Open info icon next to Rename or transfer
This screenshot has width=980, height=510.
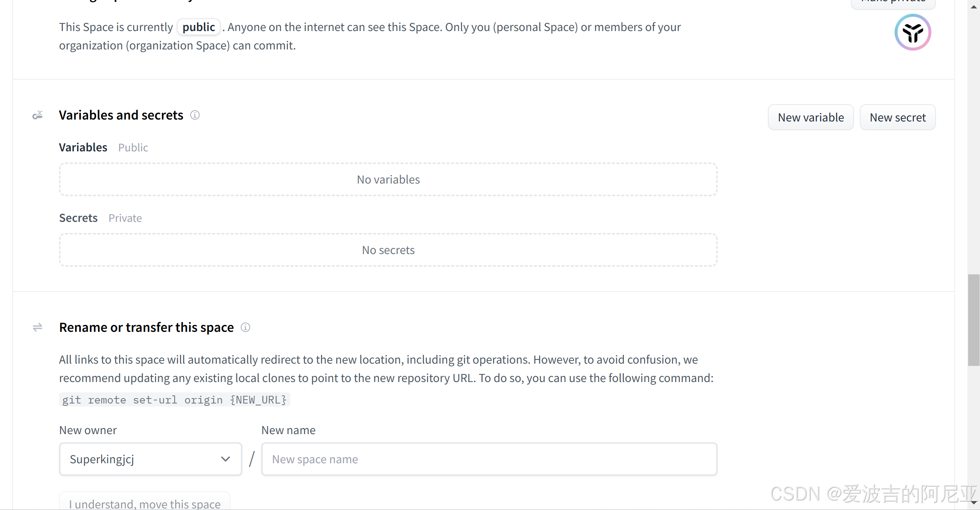[x=245, y=328]
